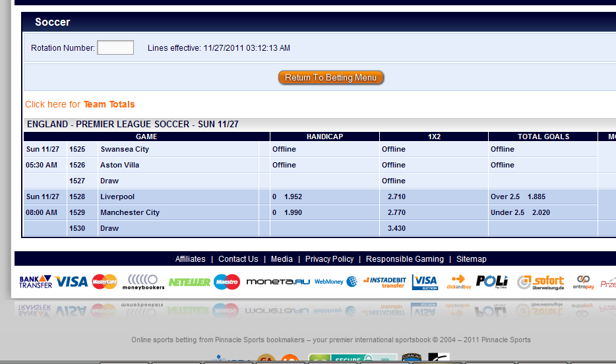The image size is (616, 364).
Task: Click Return To Betting Menu button
Action: tap(331, 77)
